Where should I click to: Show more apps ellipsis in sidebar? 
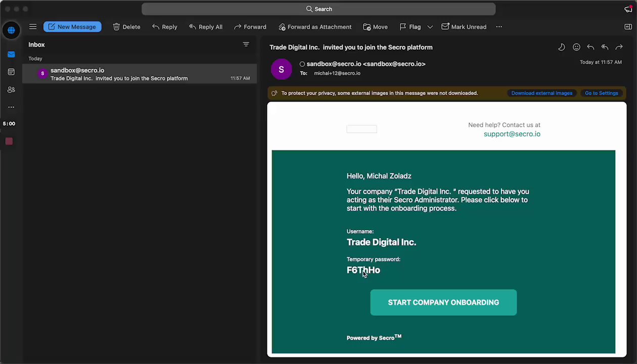tap(11, 107)
